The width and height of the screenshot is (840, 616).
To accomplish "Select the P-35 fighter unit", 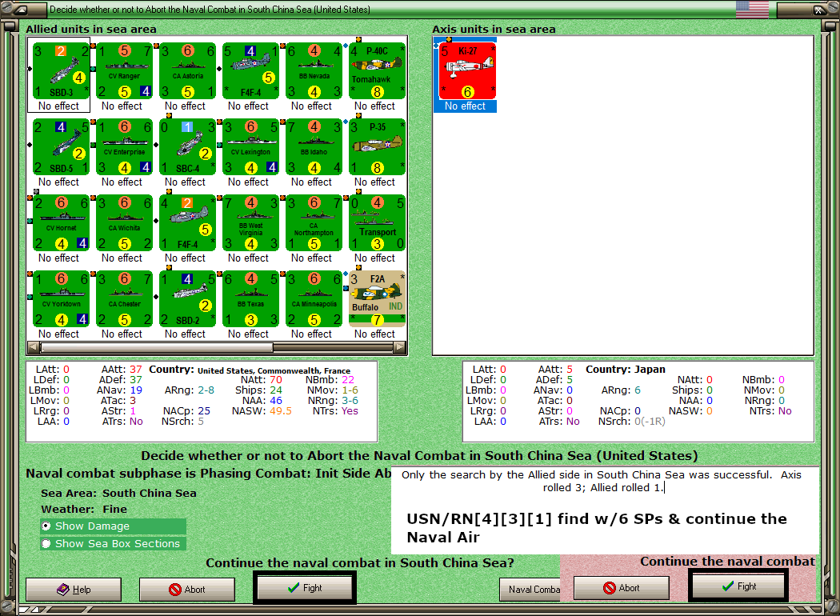I will (x=378, y=147).
